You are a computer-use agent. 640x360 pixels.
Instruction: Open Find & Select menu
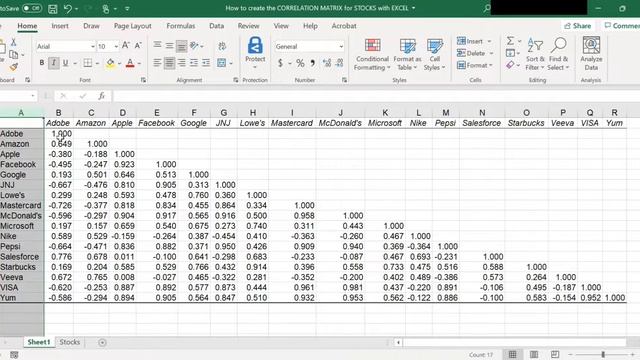pyautogui.click(x=558, y=54)
